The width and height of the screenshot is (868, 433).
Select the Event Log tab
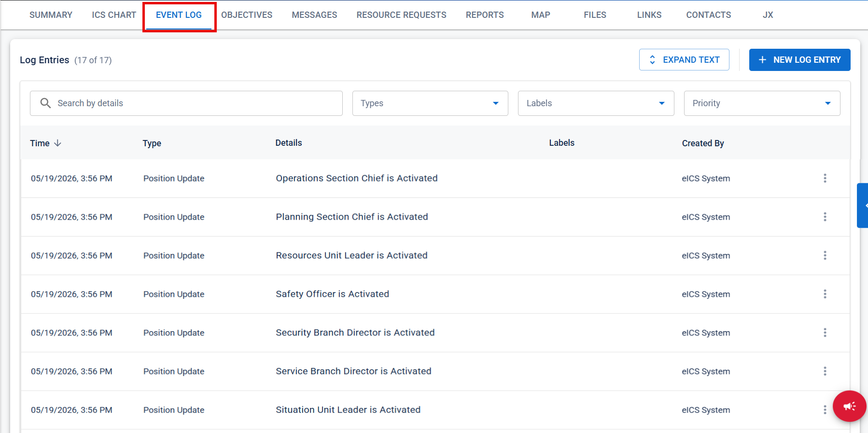pyautogui.click(x=179, y=15)
